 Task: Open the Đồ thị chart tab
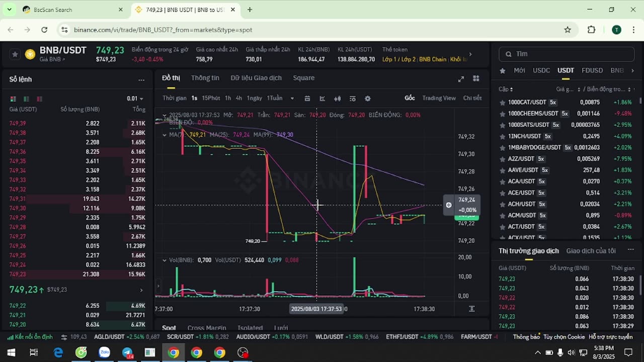[x=171, y=78]
